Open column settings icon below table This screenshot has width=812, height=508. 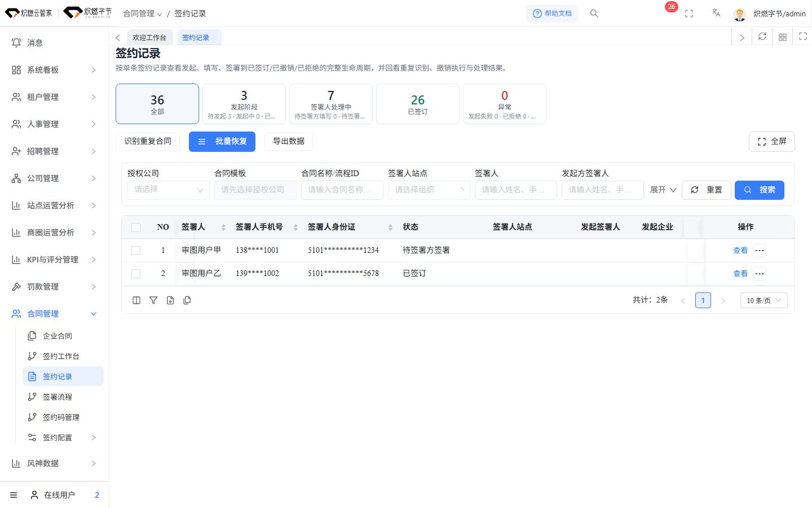[136, 300]
